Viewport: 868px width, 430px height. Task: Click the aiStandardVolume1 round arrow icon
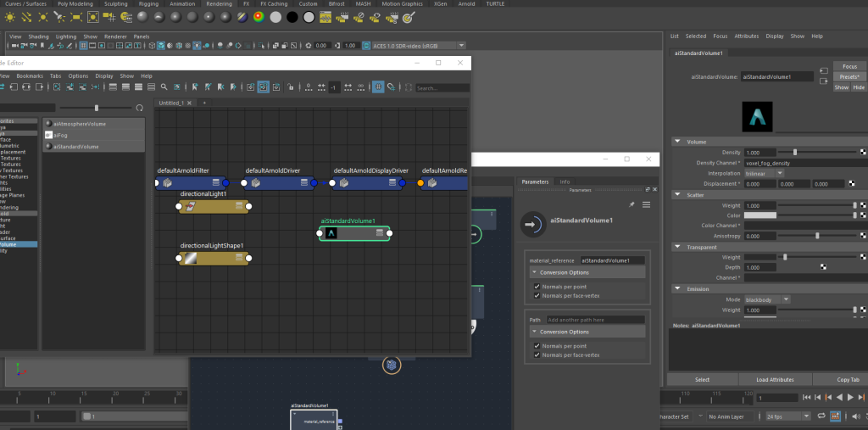[x=533, y=225]
